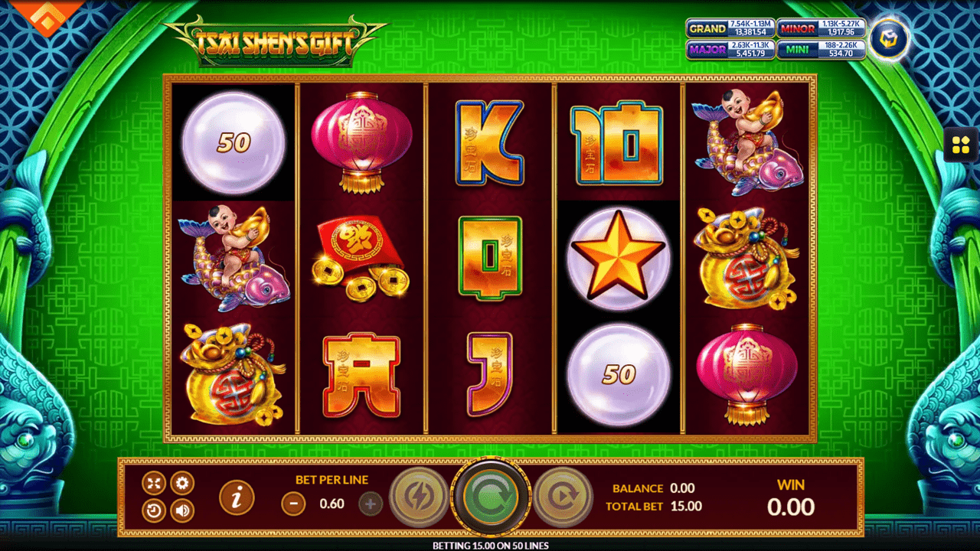Screen dimensions: 980x551
Task: Open the yellow four-square menu
Action: pyautogui.click(x=960, y=144)
